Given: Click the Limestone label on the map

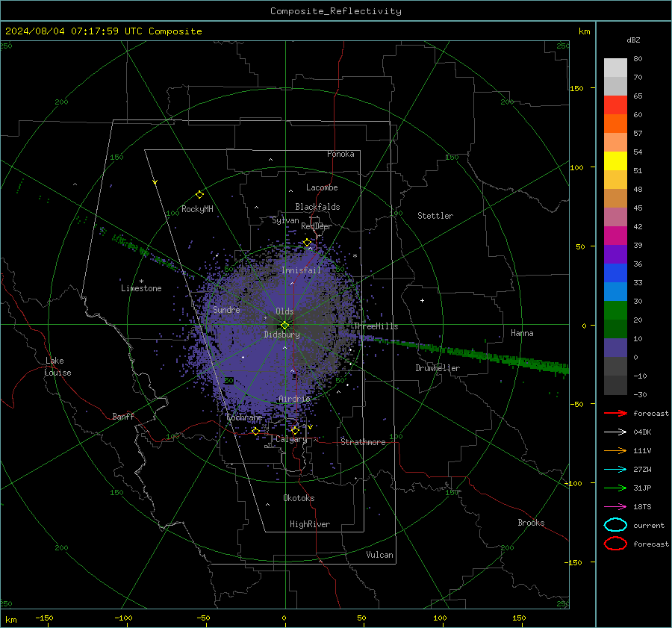Looking at the screenshot, I should coord(141,288).
